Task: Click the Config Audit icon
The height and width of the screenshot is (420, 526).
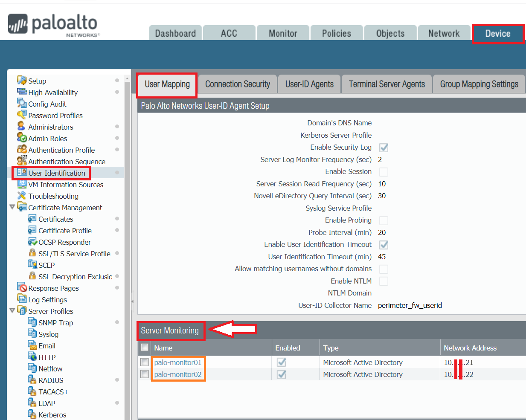Action: [22, 103]
